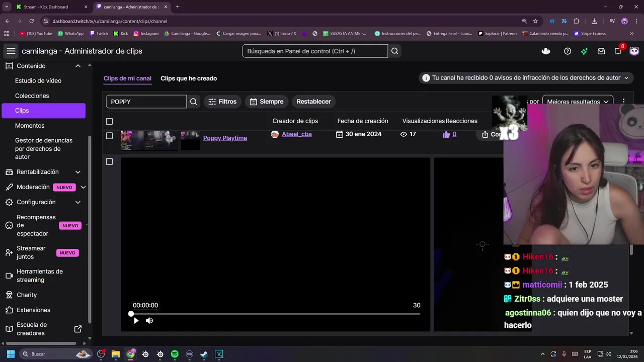Open the inbox mail icon

pyautogui.click(x=601, y=51)
